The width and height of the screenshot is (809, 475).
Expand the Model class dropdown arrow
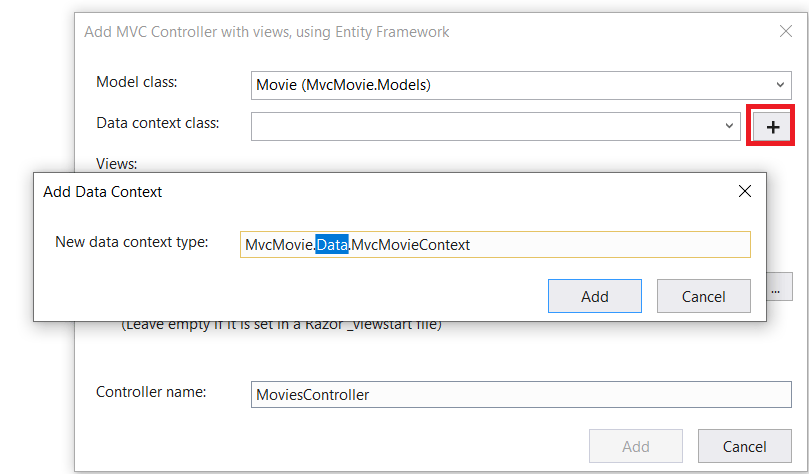(x=780, y=85)
